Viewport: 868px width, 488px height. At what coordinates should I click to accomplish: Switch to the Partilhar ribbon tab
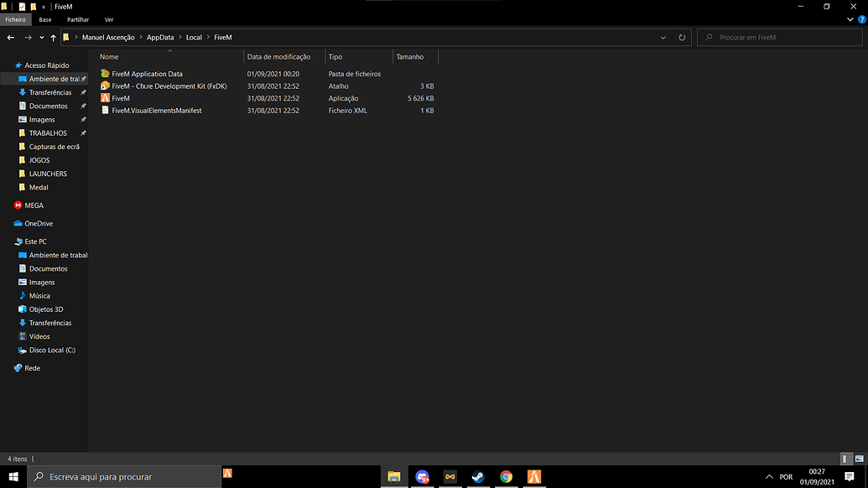pos(77,19)
